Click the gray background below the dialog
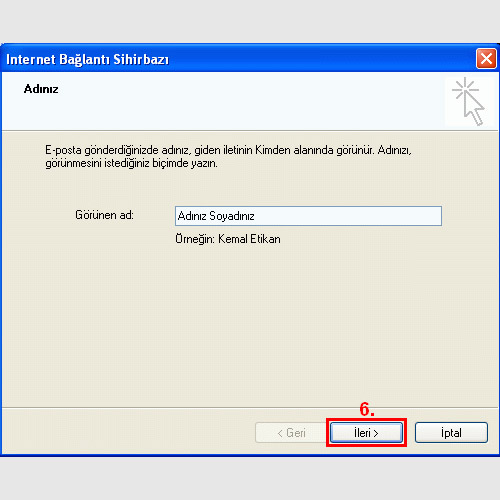Image resolution: width=500 pixels, height=500 pixels. [250, 479]
